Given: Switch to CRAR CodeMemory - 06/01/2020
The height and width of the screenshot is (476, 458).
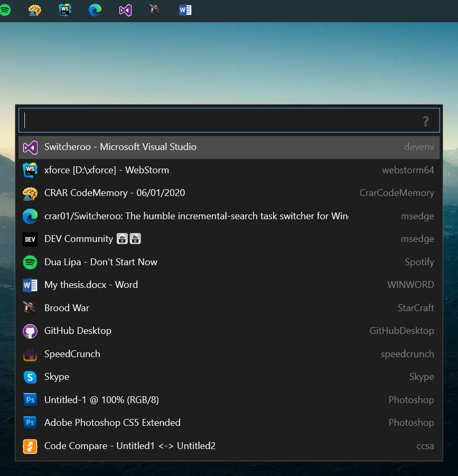Looking at the screenshot, I should tap(229, 193).
